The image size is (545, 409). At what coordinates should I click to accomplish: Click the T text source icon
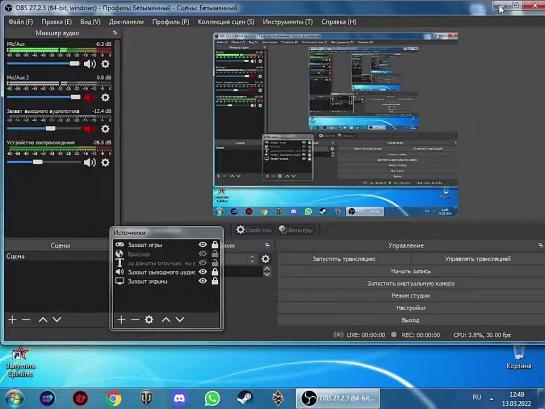pyautogui.click(x=120, y=263)
